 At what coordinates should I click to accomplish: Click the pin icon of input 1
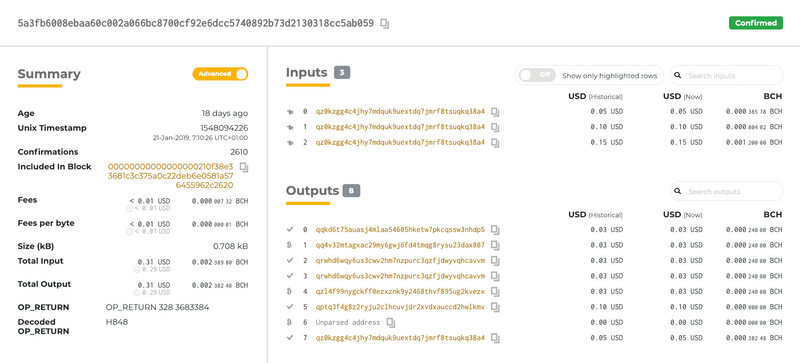coord(290,127)
